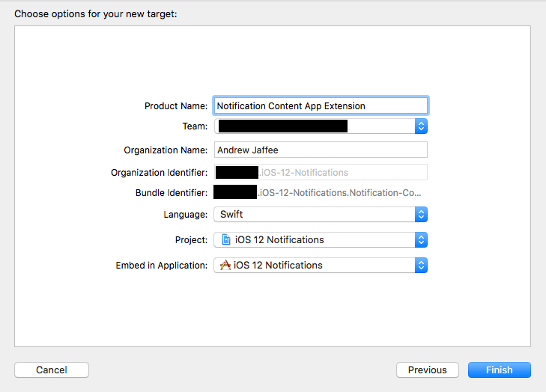Confirm with the Finish button

pyautogui.click(x=499, y=370)
